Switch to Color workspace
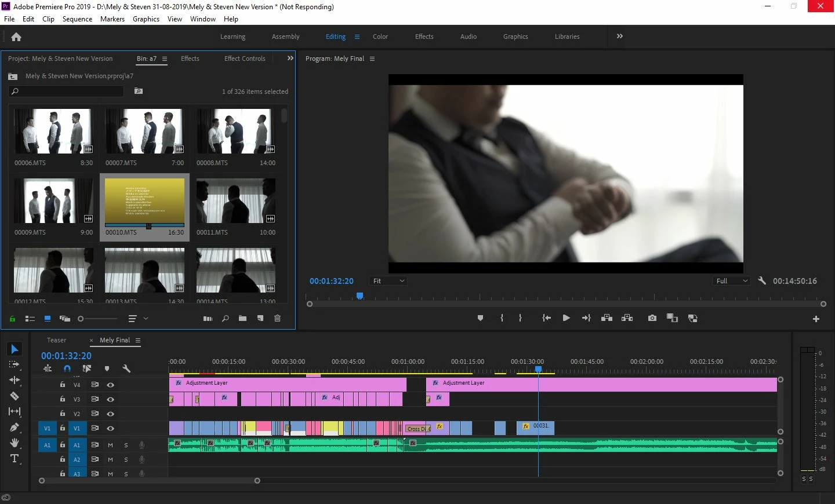 tap(380, 36)
